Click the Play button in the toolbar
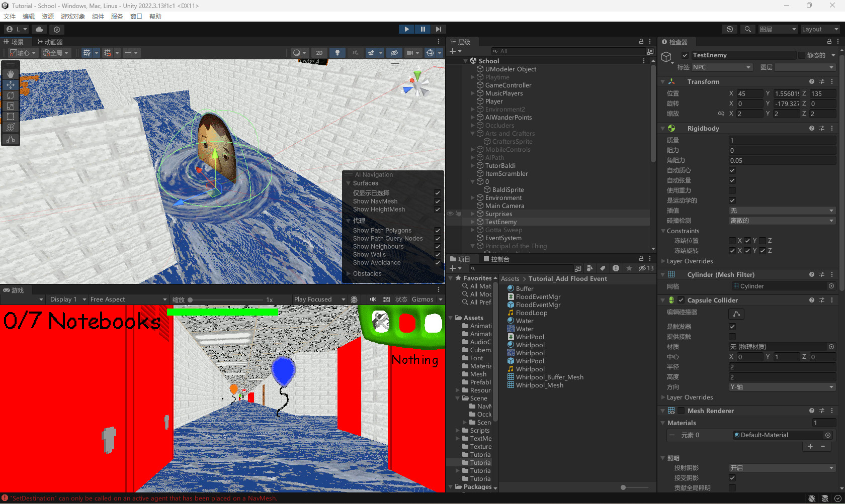The image size is (845, 504). (x=406, y=29)
